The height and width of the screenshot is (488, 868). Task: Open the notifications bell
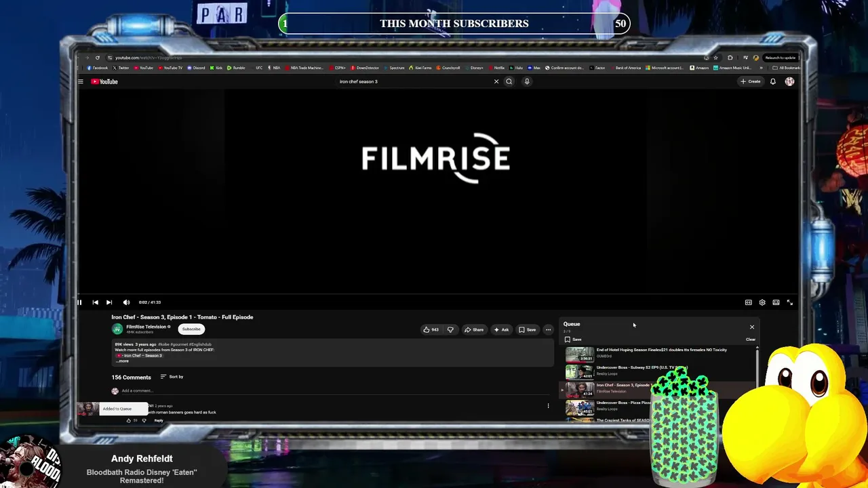pos(773,81)
